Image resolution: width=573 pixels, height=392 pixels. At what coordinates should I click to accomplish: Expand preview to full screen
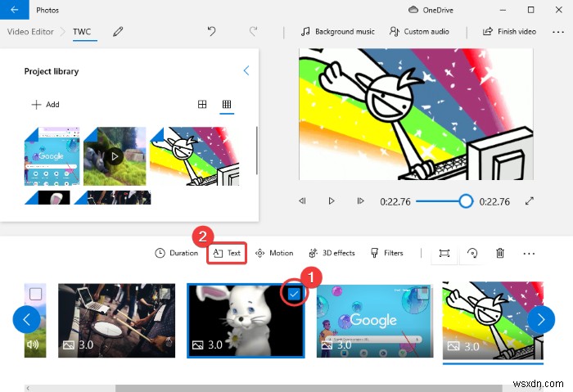coord(530,201)
